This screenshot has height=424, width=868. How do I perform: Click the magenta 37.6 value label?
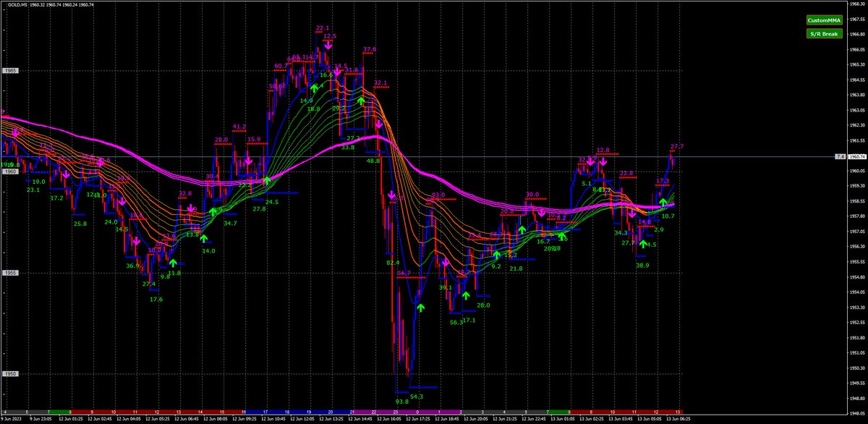(370, 49)
